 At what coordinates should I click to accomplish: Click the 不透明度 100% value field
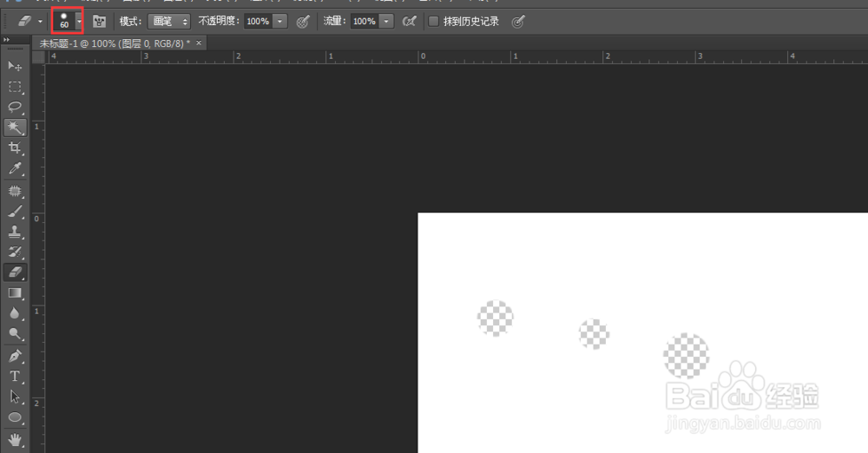tap(259, 21)
